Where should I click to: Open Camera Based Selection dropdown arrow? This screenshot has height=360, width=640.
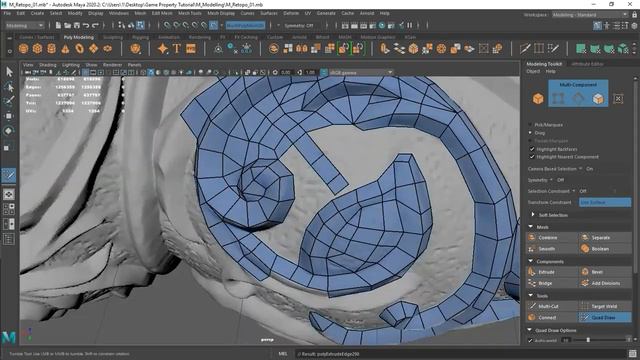tap(580, 169)
